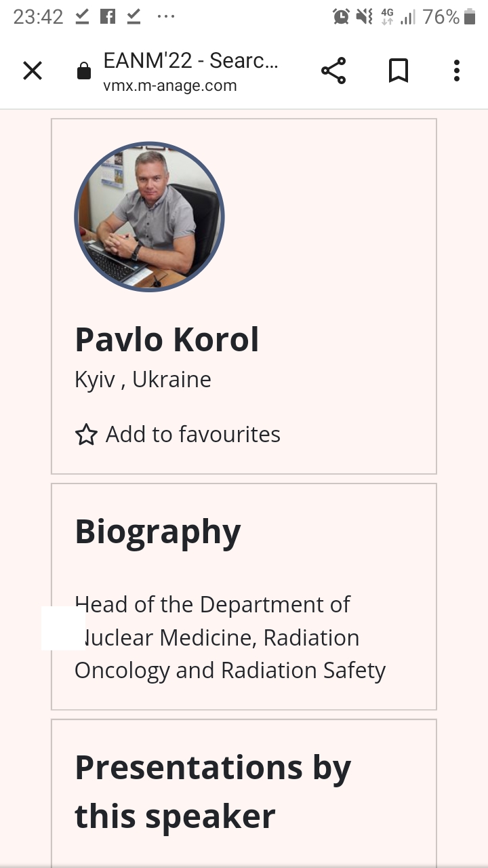Tap the Facebook notification icon in status bar

click(x=108, y=17)
